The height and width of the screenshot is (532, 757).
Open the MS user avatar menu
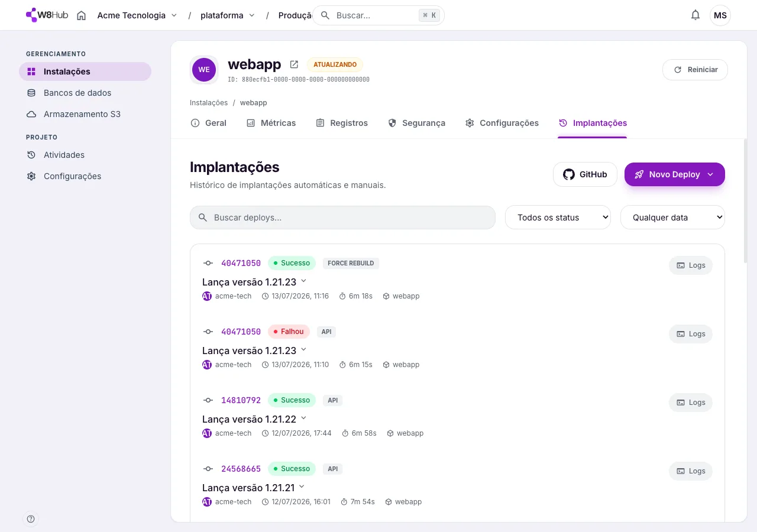click(x=720, y=15)
